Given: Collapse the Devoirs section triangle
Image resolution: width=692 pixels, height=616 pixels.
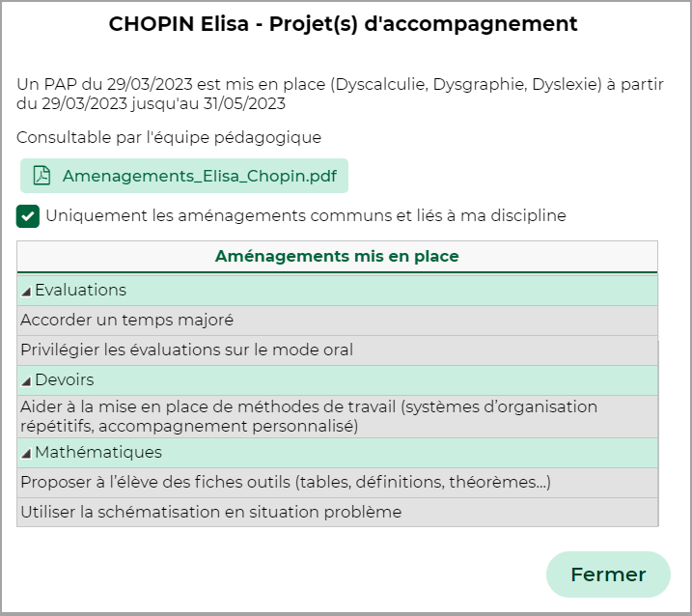Looking at the screenshot, I should [x=26, y=381].
